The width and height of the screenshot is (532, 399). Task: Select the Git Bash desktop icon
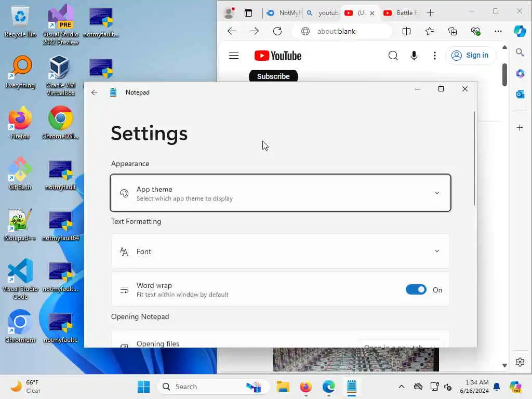[x=20, y=174]
